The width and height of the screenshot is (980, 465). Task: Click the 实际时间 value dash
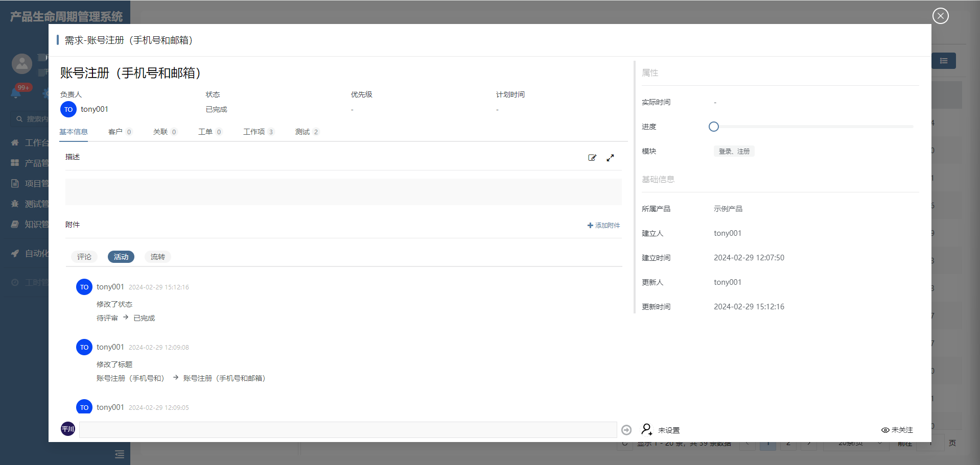click(715, 103)
